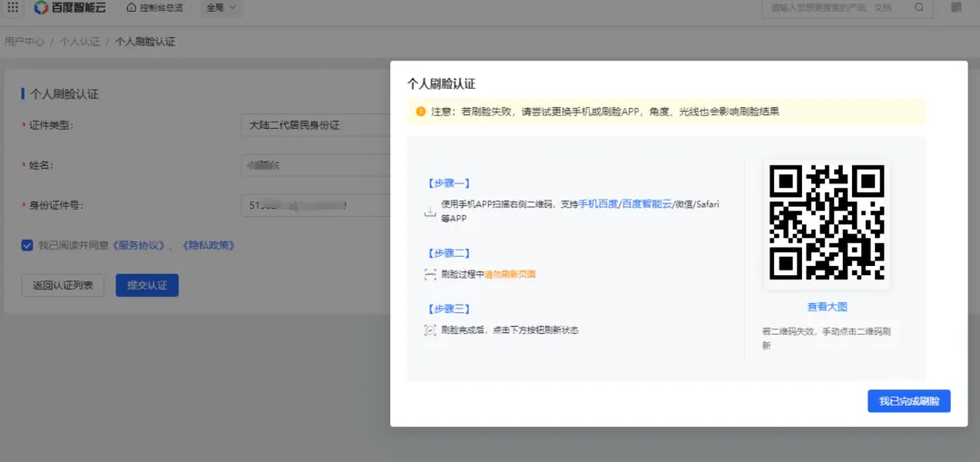Image resolution: width=980 pixels, height=462 pixels.
Task: Open the apps grid menu icon
Action: point(13,7)
